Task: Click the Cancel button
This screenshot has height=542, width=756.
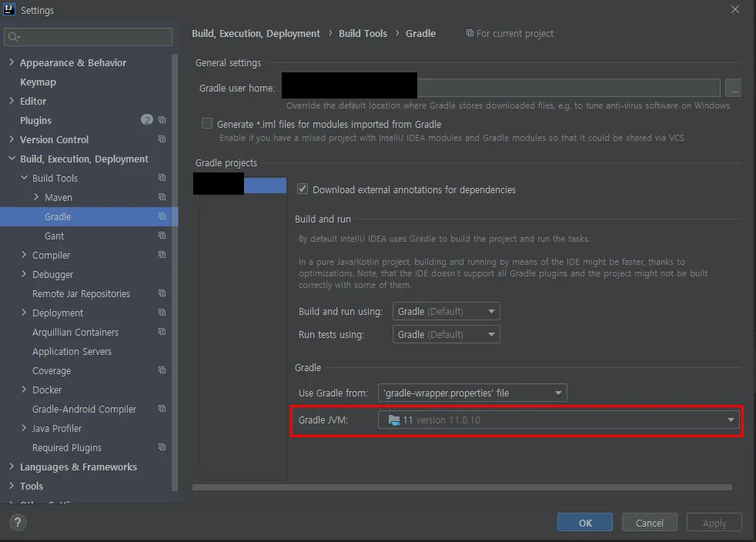Action: 650,522
